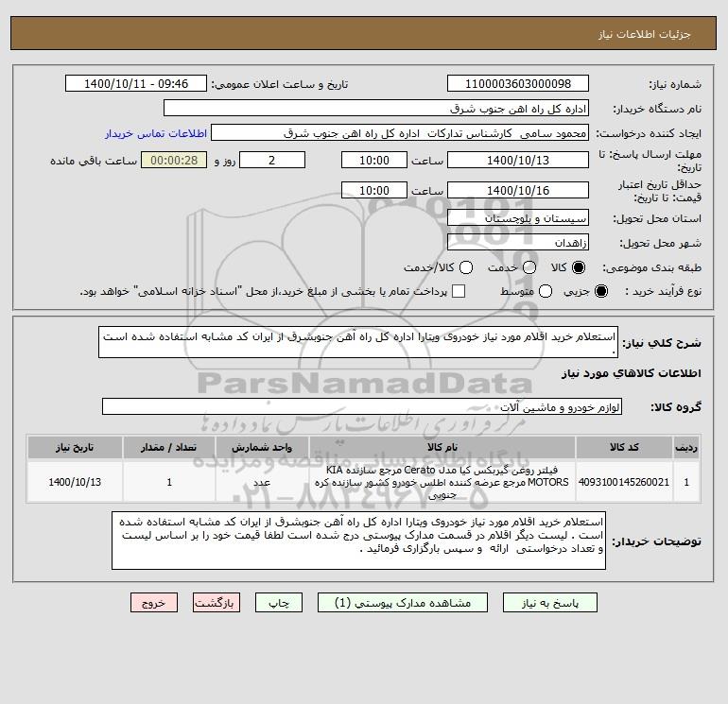Click the province field سیستان و بلوچستان
Viewport: 728px width, 704px height.
click(518, 217)
